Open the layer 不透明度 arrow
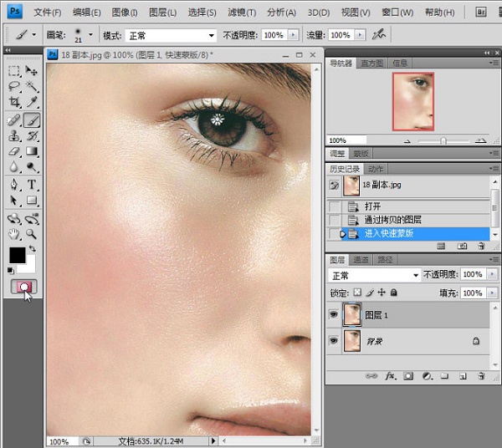 click(492, 274)
